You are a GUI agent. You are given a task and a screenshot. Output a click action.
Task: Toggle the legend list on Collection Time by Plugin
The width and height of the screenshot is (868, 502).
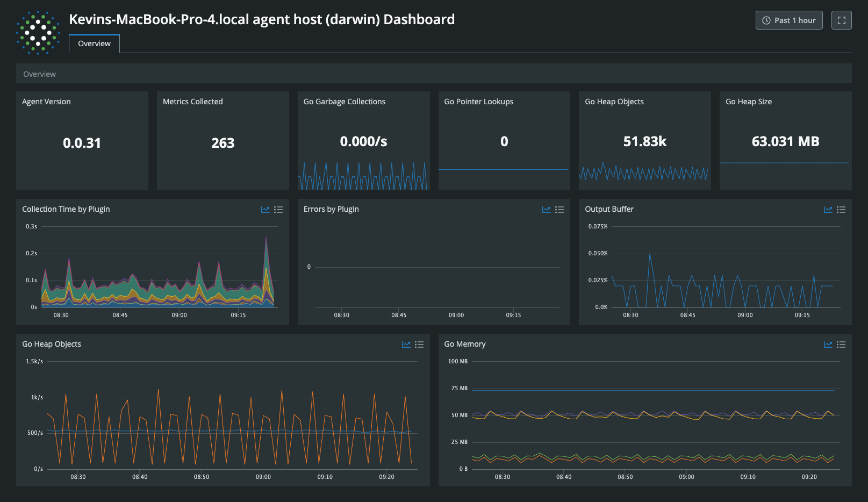click(278, 209)
